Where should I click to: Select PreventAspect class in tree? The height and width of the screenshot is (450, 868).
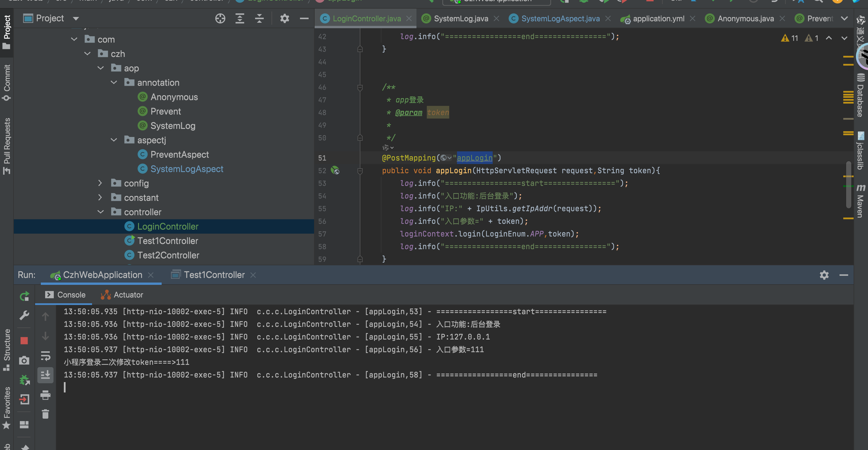pyautogui.click(x=179, y=155)
